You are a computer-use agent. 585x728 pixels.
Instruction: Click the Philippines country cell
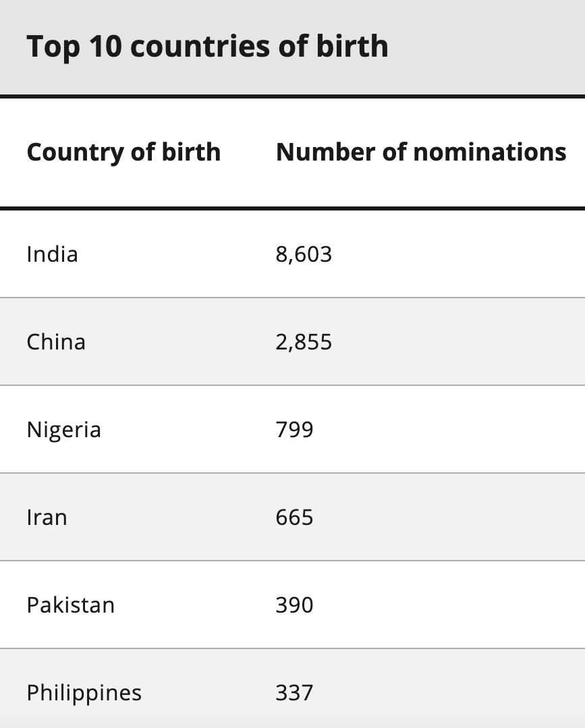[84, 693]
